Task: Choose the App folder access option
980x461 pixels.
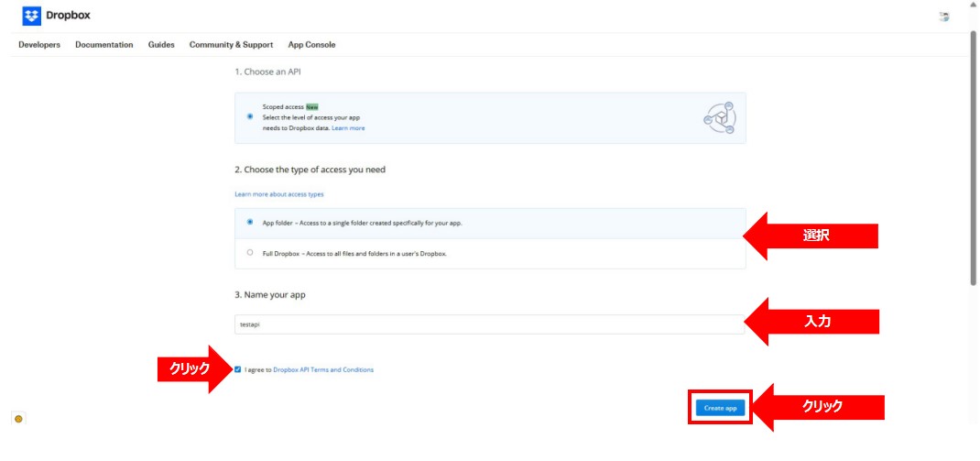Action: (x=250, y=223)
